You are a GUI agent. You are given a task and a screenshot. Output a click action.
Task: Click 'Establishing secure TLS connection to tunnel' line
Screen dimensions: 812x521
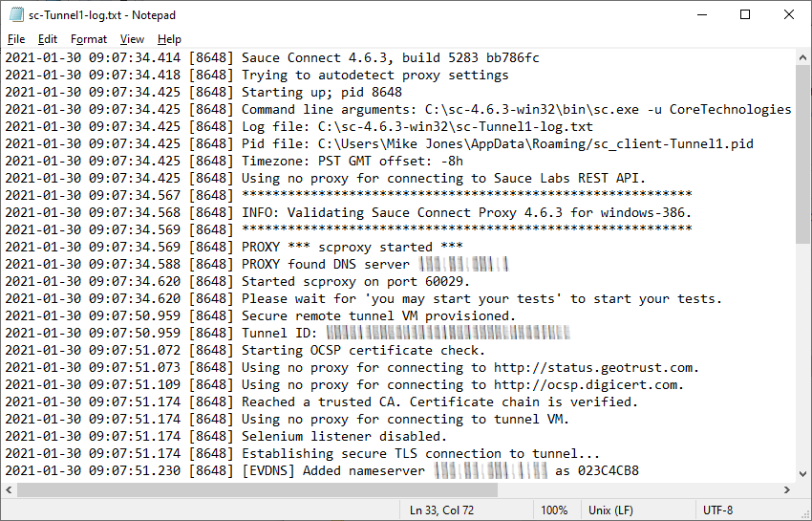click(303, 453)
